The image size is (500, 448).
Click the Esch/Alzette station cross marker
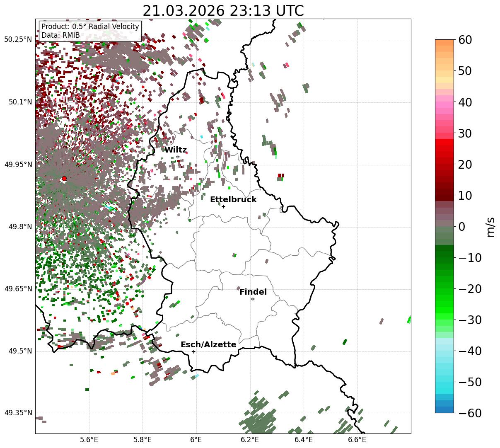click(x=193, y=351)
